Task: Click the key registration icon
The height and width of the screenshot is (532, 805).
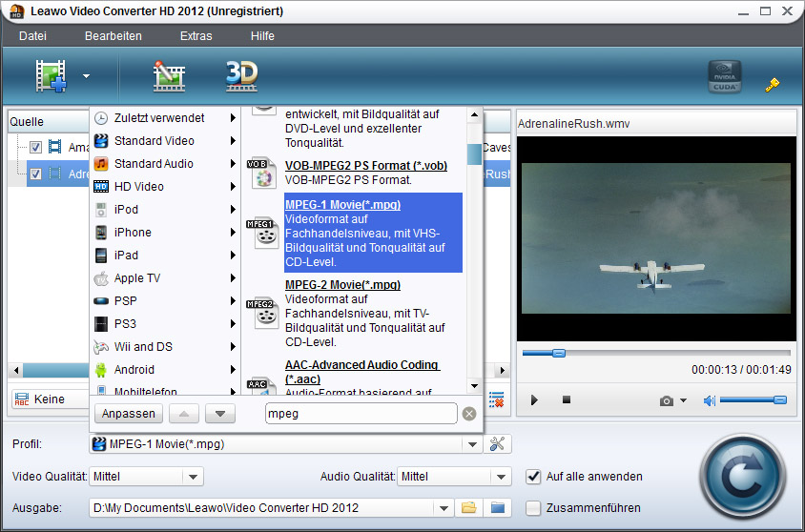Action: coord(773,84)
